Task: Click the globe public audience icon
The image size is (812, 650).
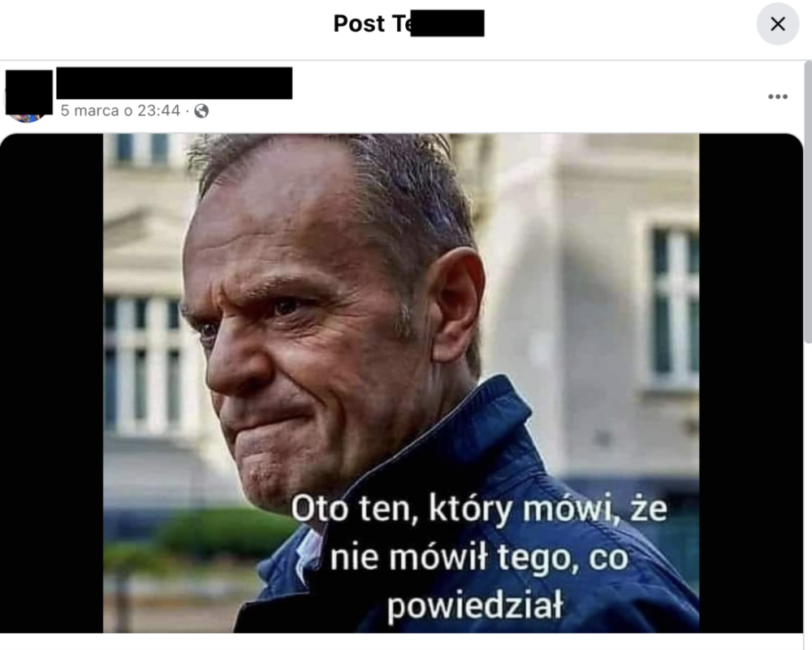Action: click(x=201, y=111)
